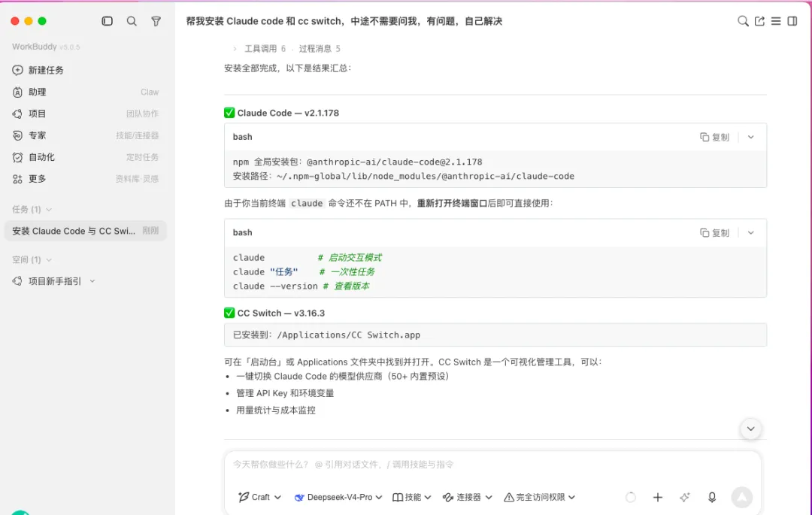Expand the chevron next to 项目新手指引
Image resolution: width=812 pixels, height=515 pixels.
tap(92, 281)
